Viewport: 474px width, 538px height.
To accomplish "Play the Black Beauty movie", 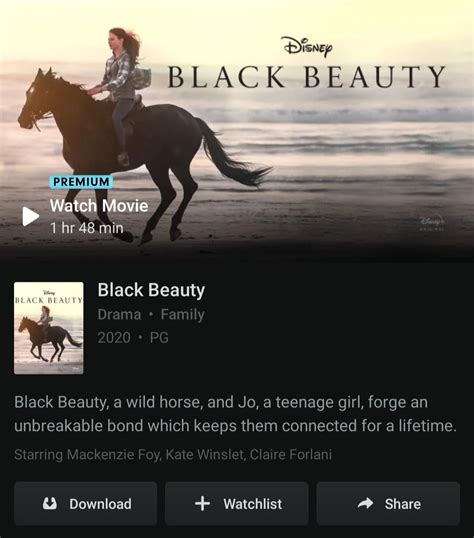I will [x=31, y=217].
